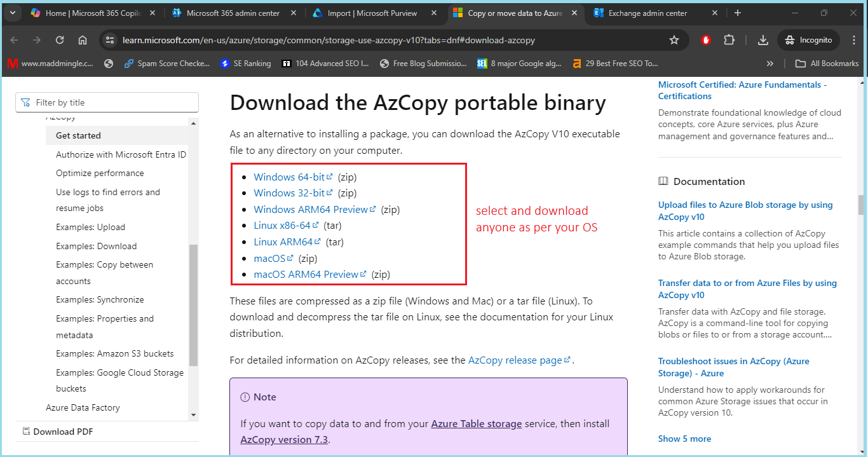The height and width of the screenshot is (457, 868).
Task: Download the Windows ARM64 Preview link
Action: point(315,209)
